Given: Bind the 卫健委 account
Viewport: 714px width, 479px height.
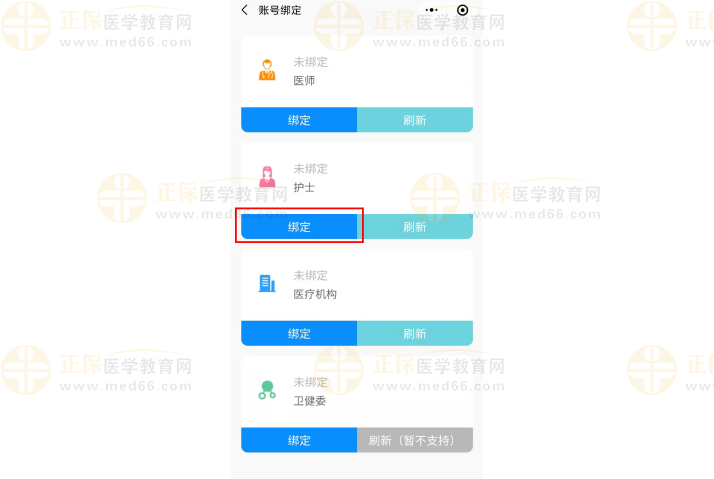Looking at the screenshot, I should 299,440.
